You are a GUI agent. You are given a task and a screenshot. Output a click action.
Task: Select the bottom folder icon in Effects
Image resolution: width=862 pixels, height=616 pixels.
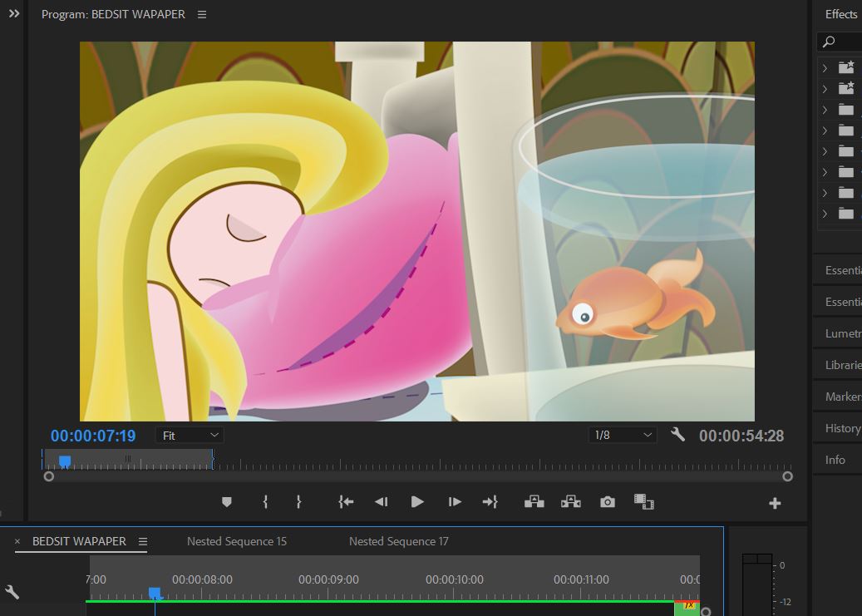[846, 213]
